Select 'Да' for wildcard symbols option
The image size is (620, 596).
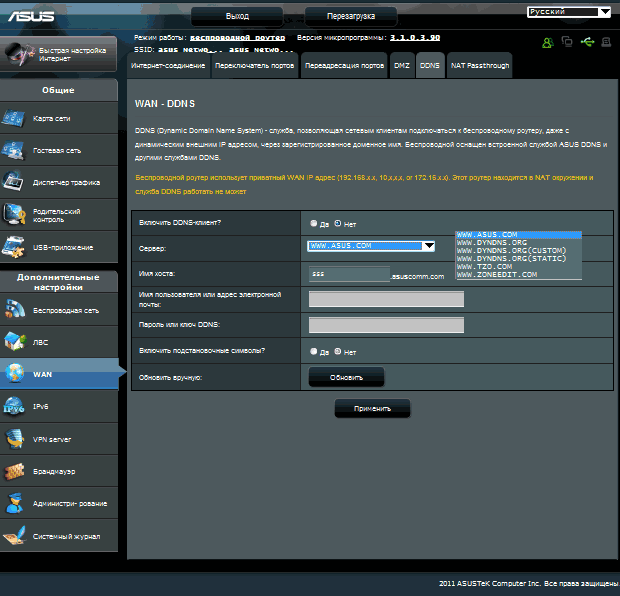tap(314, 351)
